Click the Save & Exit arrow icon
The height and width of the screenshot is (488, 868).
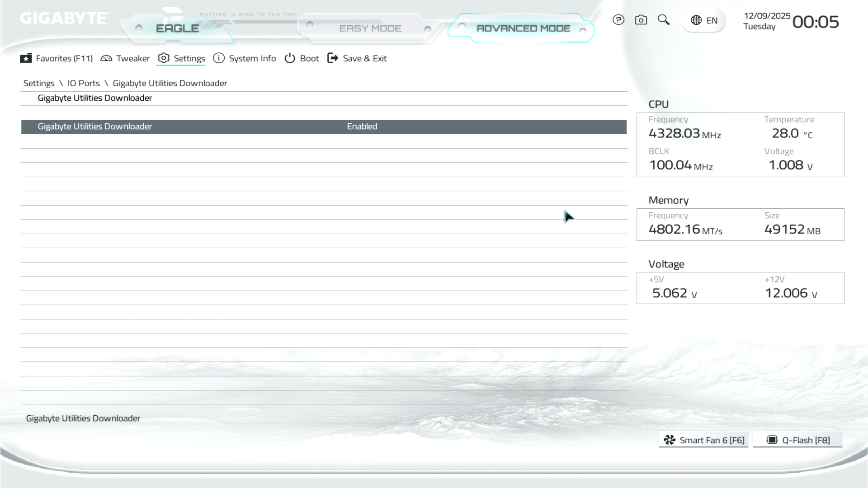[x=333, y=58]
